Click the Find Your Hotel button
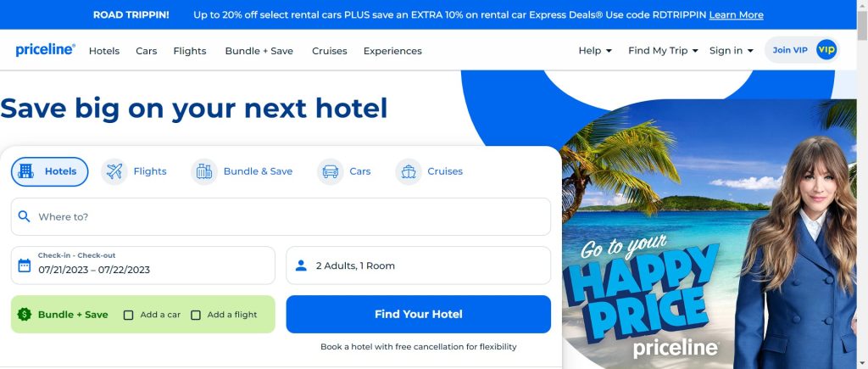Screen dimensions: 868x369 tap(419, 314)
